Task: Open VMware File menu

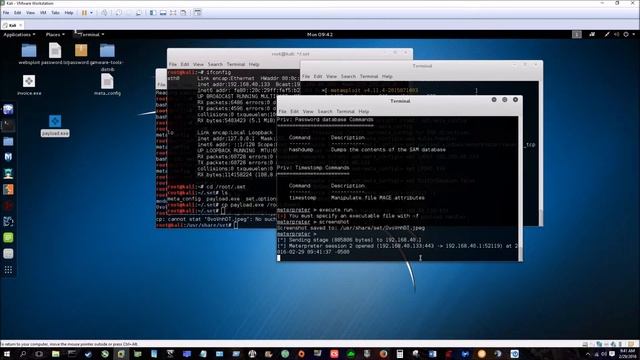Action: pos(6,13)
